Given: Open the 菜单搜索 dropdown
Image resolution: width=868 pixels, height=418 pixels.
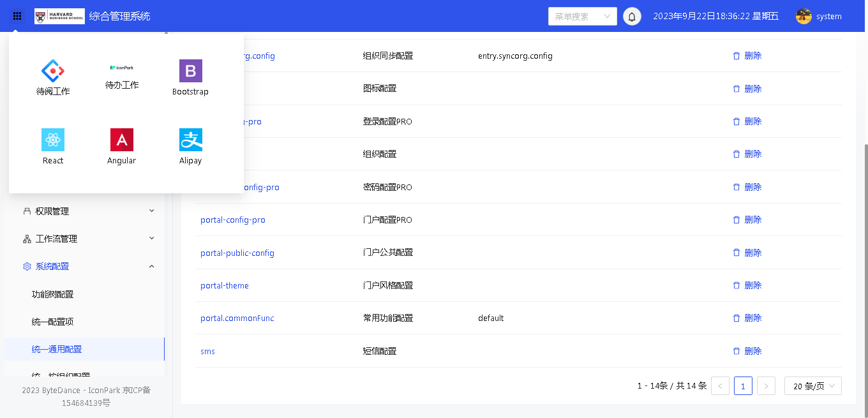Looking at the screenshot, I should point(582,17).
